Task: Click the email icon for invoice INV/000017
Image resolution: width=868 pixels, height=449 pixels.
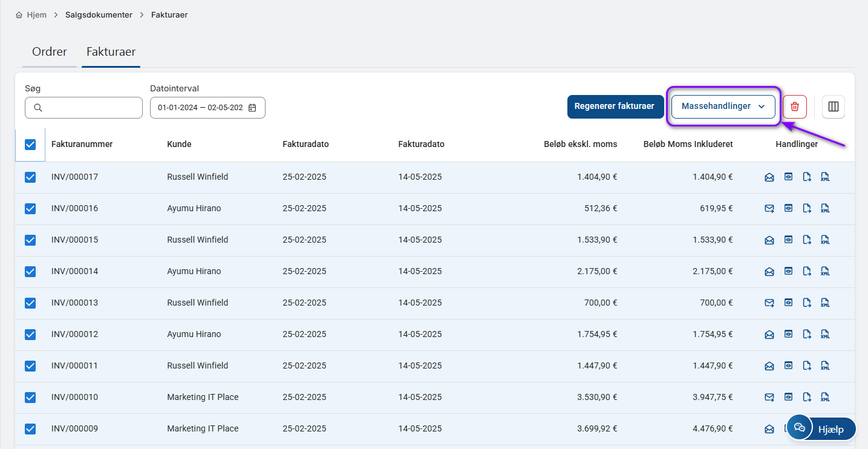Action: tap(769, 177)
